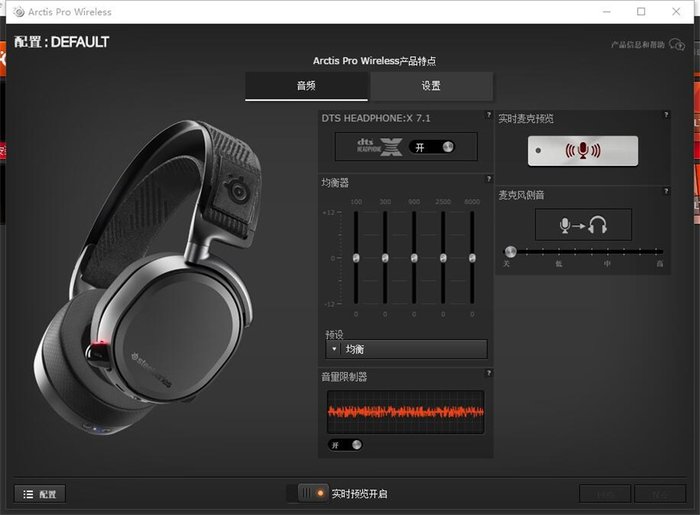Toggle the 实时预览开启 switch

coord(313,493)
